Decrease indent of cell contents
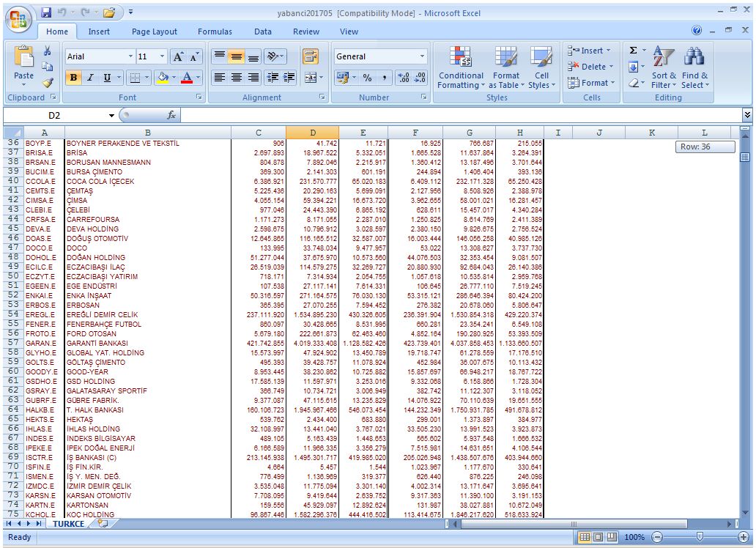Viewport: 756px width, 548px height. tap(273, 77)
